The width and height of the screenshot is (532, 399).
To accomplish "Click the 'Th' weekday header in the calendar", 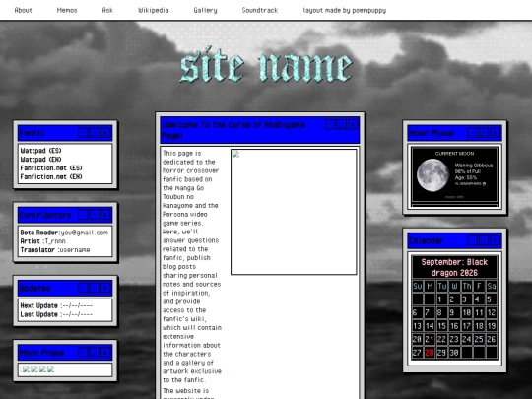I will coord(467,286).
